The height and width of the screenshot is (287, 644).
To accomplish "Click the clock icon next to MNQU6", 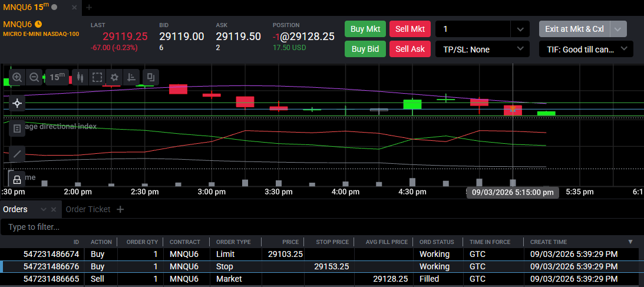I will pos(38,24).
